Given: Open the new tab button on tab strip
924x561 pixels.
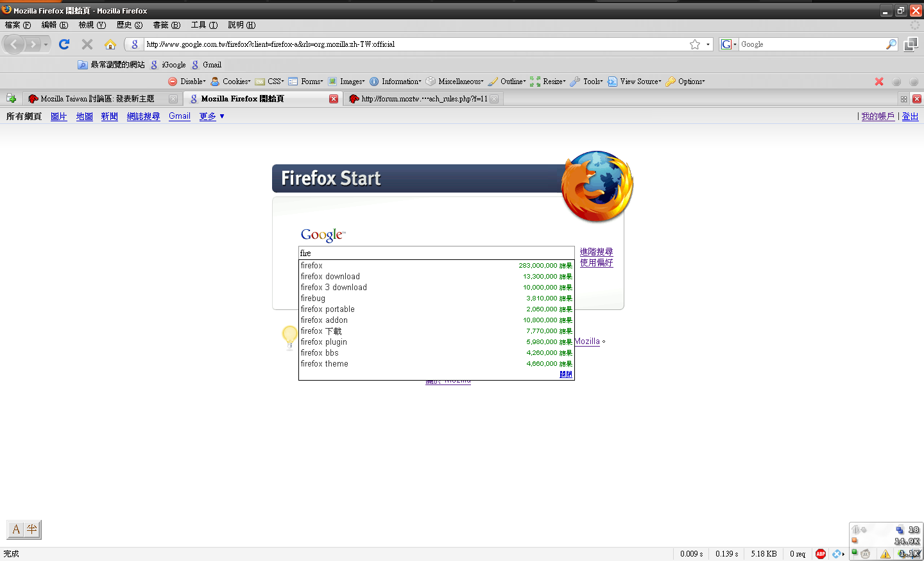Looking at the screenshot, I should click(11, 98).
